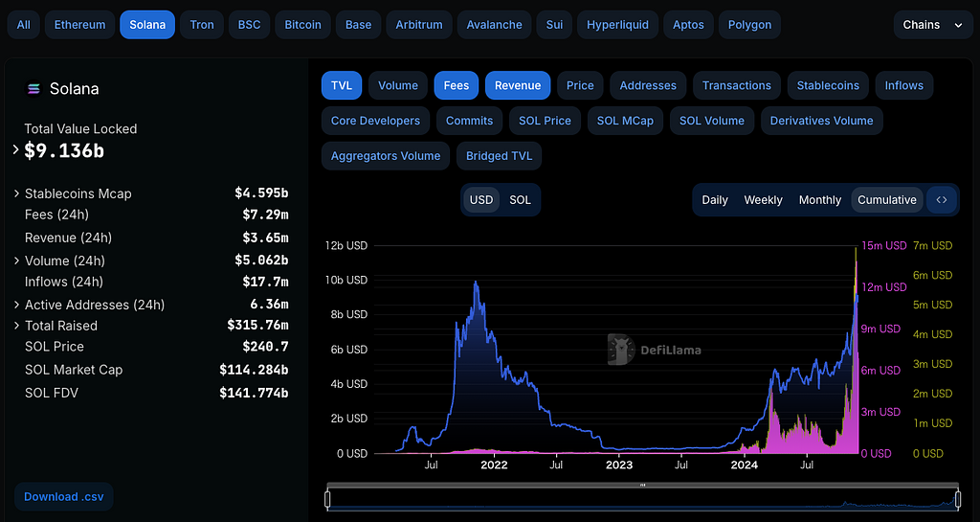
Task: Click the All chains button
Action: (x=24, y=25)
